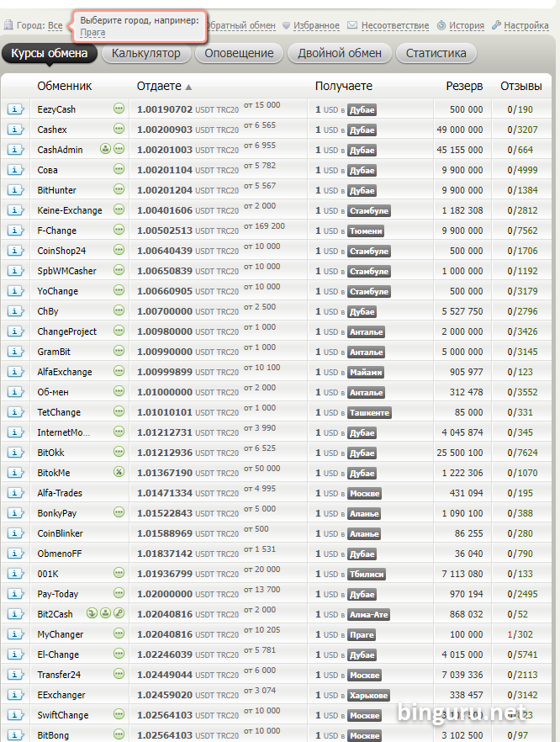Open Избранное link

tap(316, 25)
